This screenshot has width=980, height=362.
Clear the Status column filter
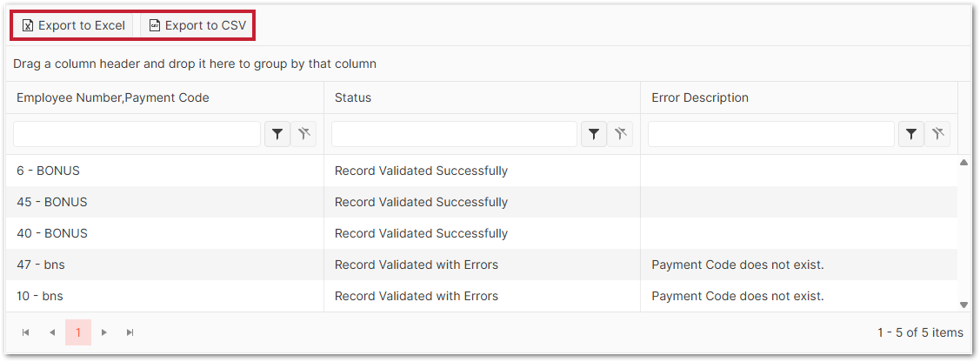[x=620, y=134]
